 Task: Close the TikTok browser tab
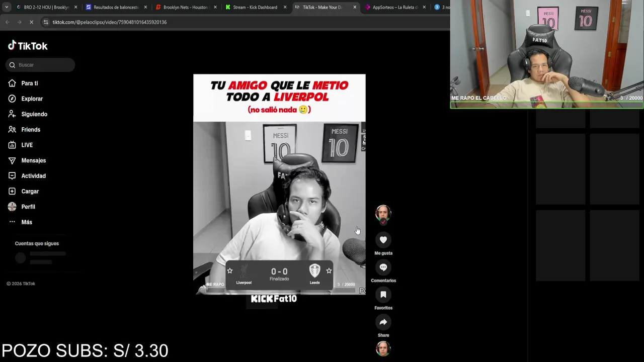[355, 7]
